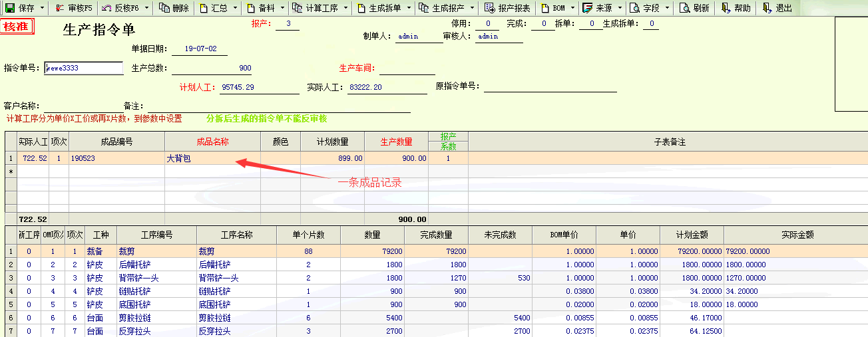Expand the dropdown arrow next to 生成拆单
This screenshot has width=868, height=337.
(409, 8)
